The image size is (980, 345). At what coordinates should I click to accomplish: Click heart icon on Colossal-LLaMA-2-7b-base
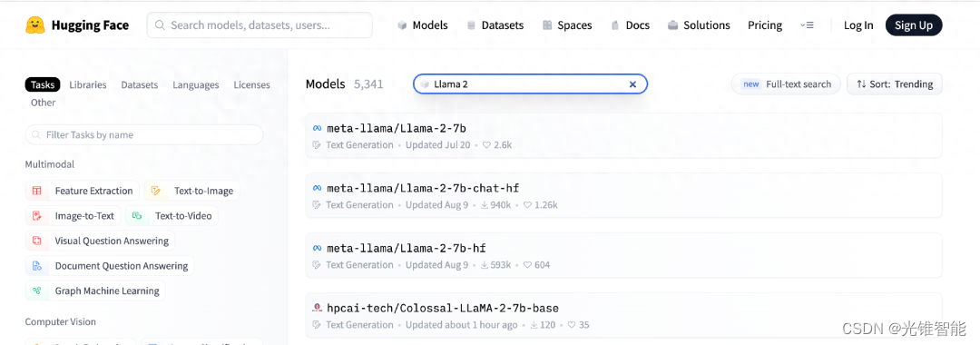point(571,325)
